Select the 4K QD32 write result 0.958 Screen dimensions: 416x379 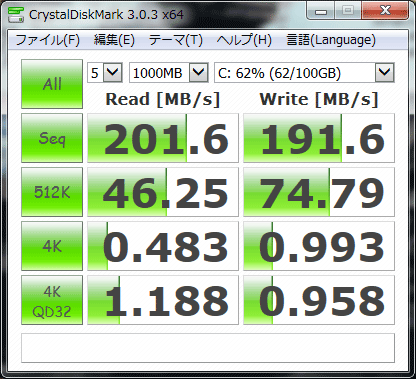[319, 300]
